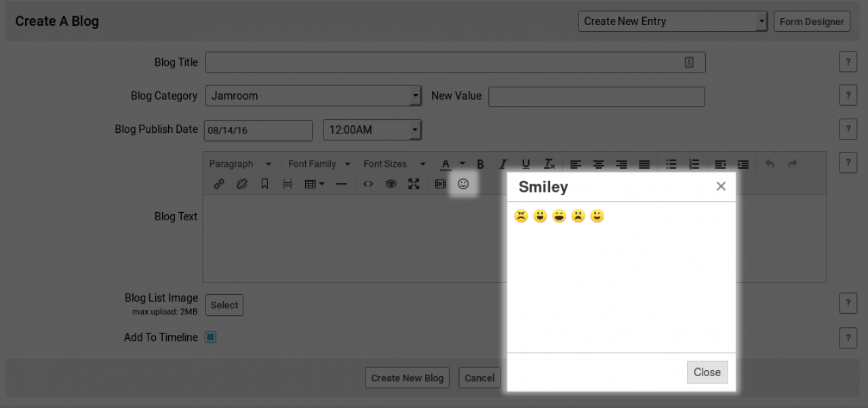Click the Close button in Smiley dialog
Viewport: 868px width, 408px height.
(707, 372)
